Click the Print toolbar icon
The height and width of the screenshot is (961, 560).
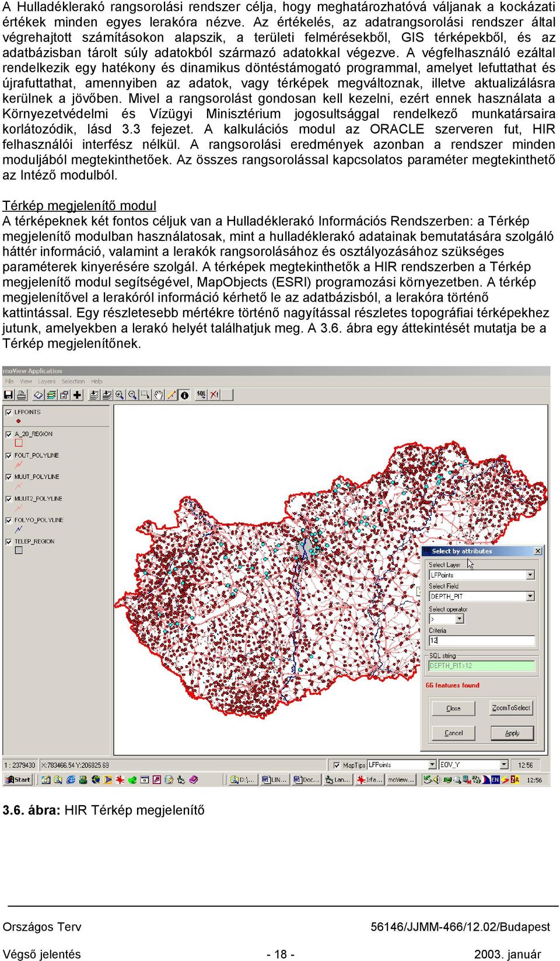point(21,395)
